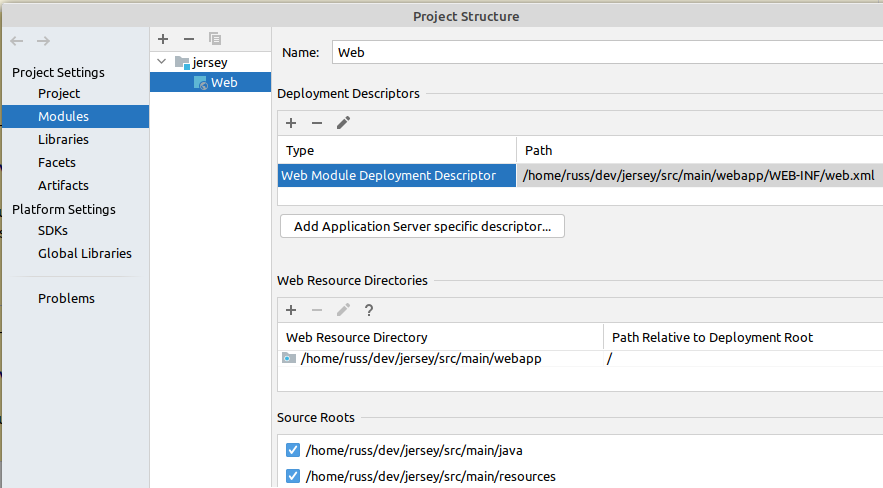Collapse the jersey module tree node

[162, 62]
